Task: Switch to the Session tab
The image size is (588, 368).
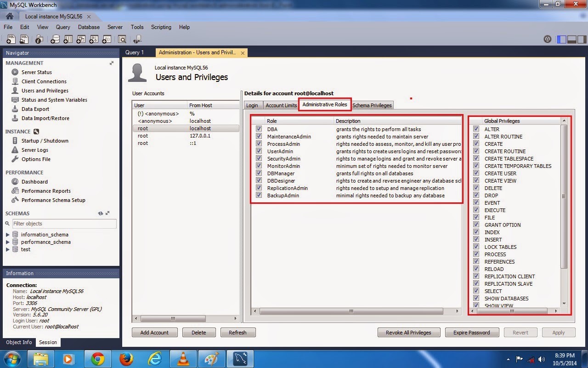Action: [x=48, y=342]
